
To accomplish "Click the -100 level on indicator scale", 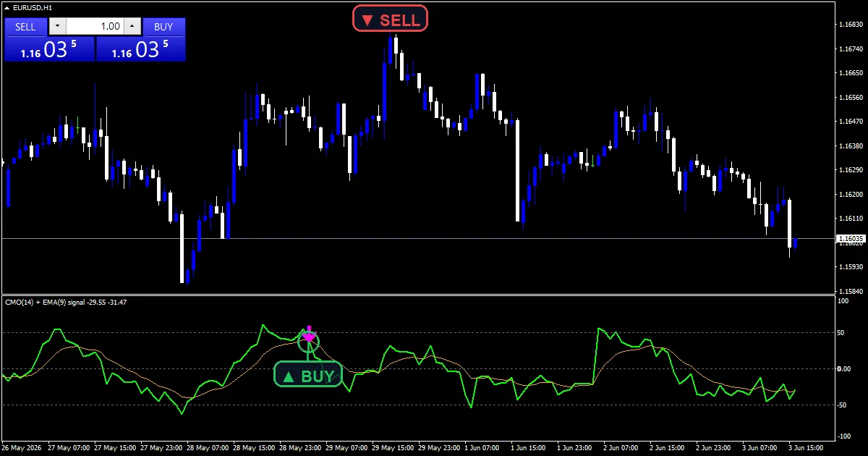I will click(844, 436).
